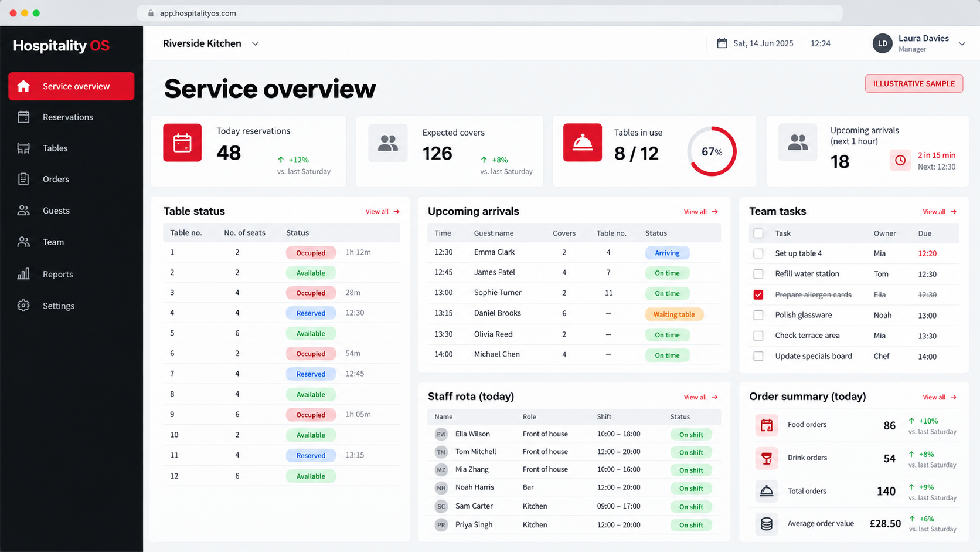This screenshot has width=980, height=552.
Task: Click the 67% tables-in-use progress ring
Action: [x=712, y=151]
